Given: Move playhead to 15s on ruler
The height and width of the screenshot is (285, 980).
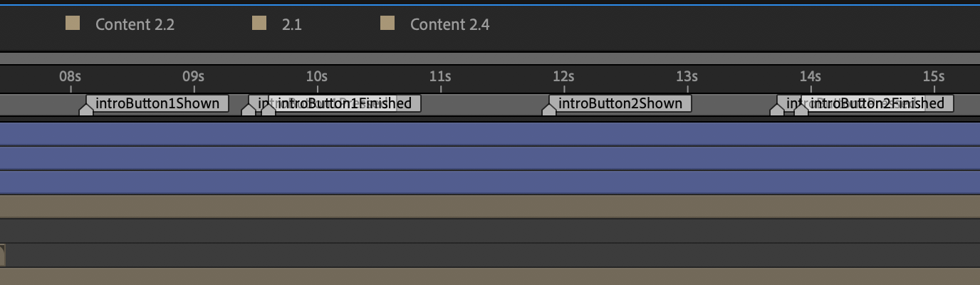Looking at the screenshot, I should point(933,77).
